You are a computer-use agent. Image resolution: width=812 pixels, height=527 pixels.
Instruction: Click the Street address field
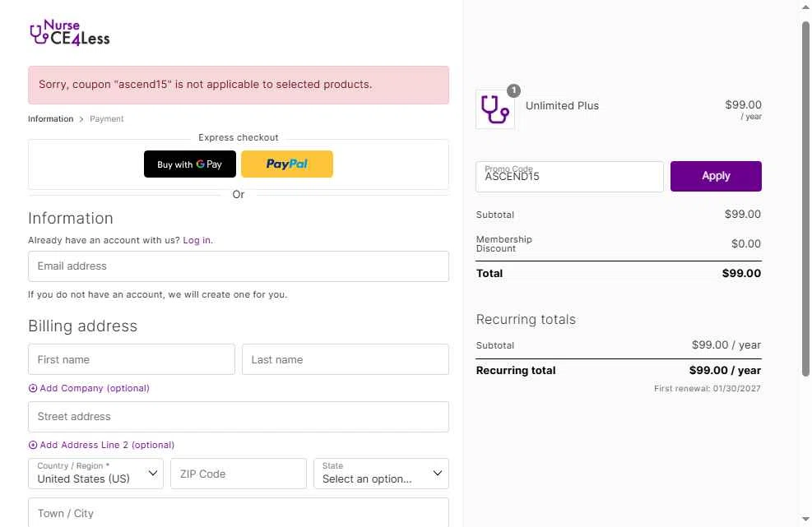click(x=239, y=417)
